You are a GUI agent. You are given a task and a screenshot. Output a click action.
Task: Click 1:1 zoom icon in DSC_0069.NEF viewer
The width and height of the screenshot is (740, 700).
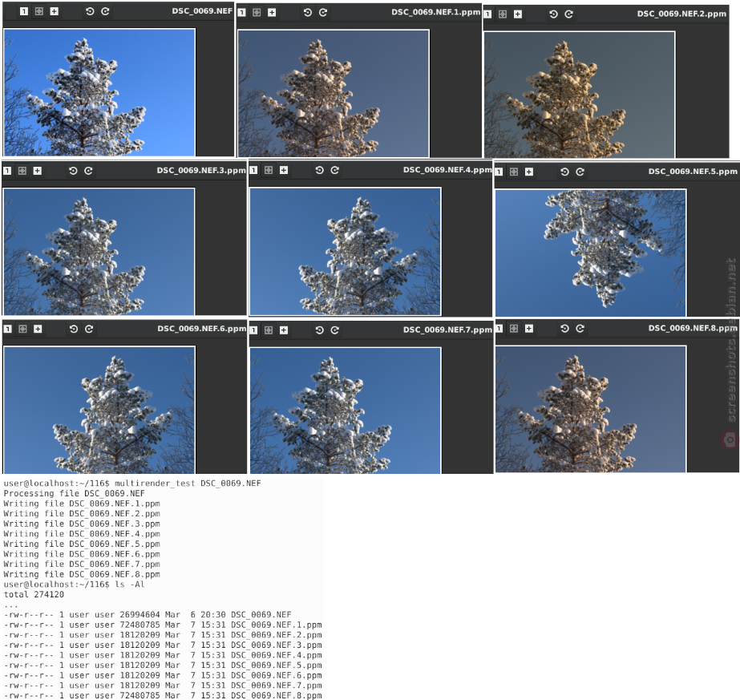click(x=24, y=11)
